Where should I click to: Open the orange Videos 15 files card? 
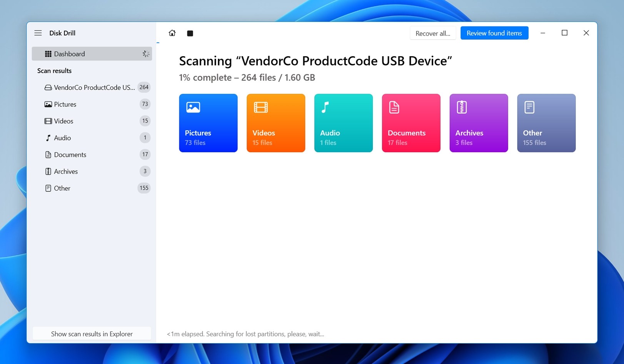click(276, 123)
